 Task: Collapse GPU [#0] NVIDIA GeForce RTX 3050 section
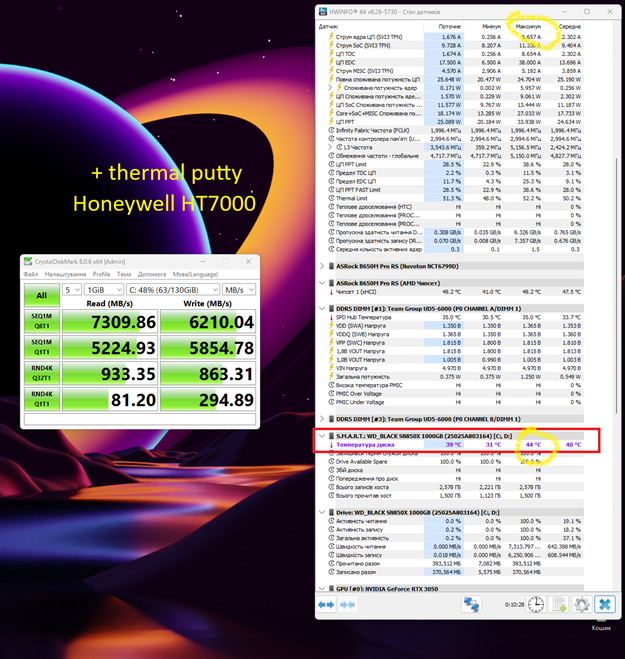pos(322,589)
